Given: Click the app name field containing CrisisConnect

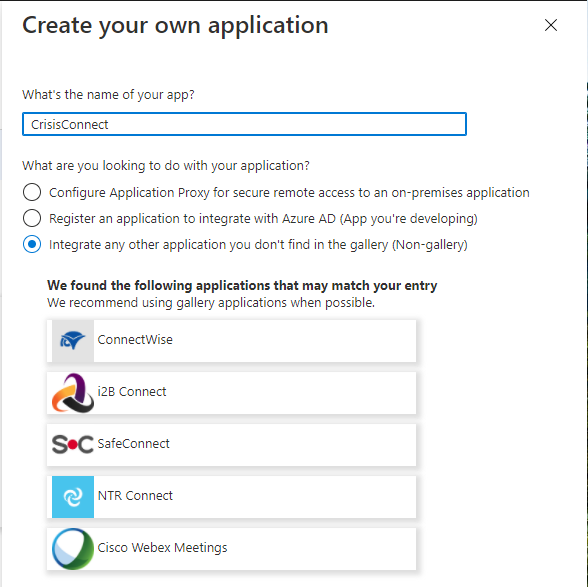Looking at the screenshot, I should tap(244, 124).
